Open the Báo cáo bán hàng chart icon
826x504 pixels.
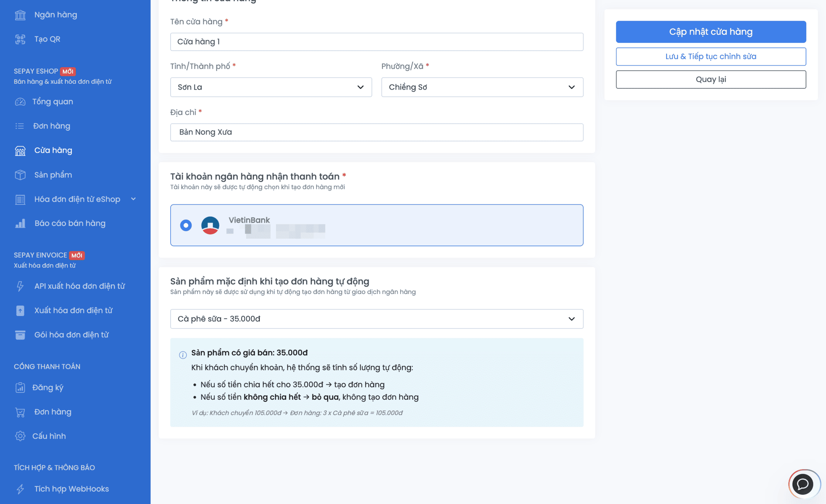click(20, 223)
